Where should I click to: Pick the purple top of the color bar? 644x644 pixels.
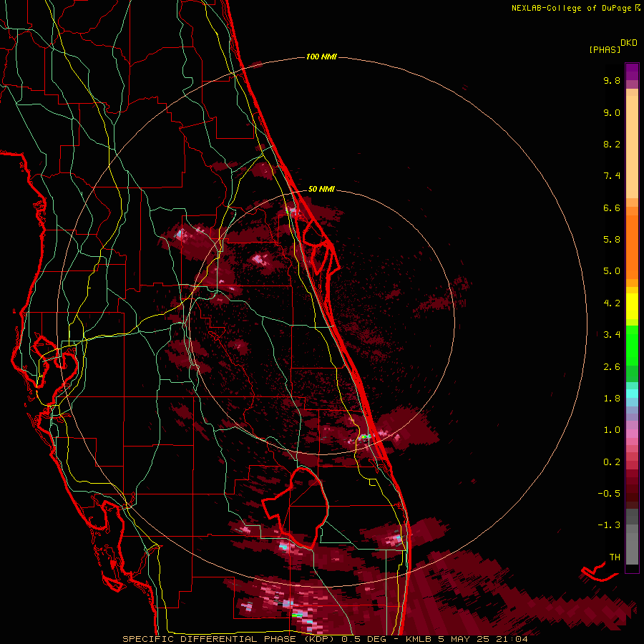pyautogui.click(x=632, y=72)
